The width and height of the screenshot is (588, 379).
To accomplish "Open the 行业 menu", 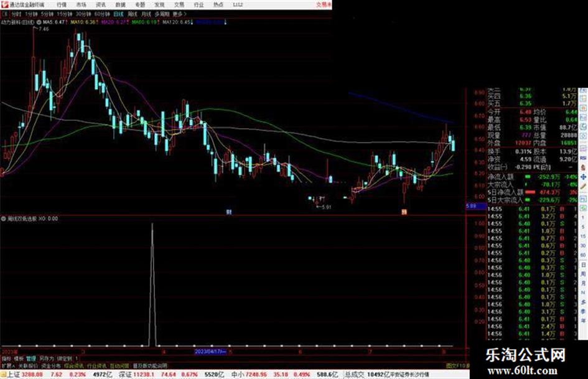I will coord(198,5).
